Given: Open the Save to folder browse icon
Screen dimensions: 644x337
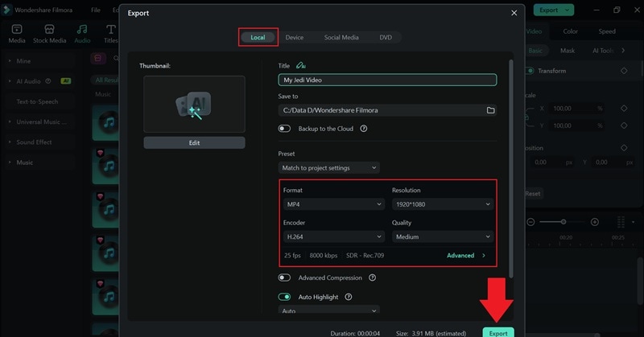Looking at the screenshot, I should [490, 110].
